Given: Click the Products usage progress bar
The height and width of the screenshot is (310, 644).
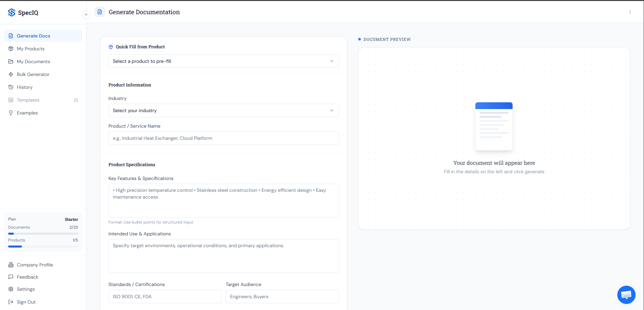Looking at the screenshot, I should [43, 247].
